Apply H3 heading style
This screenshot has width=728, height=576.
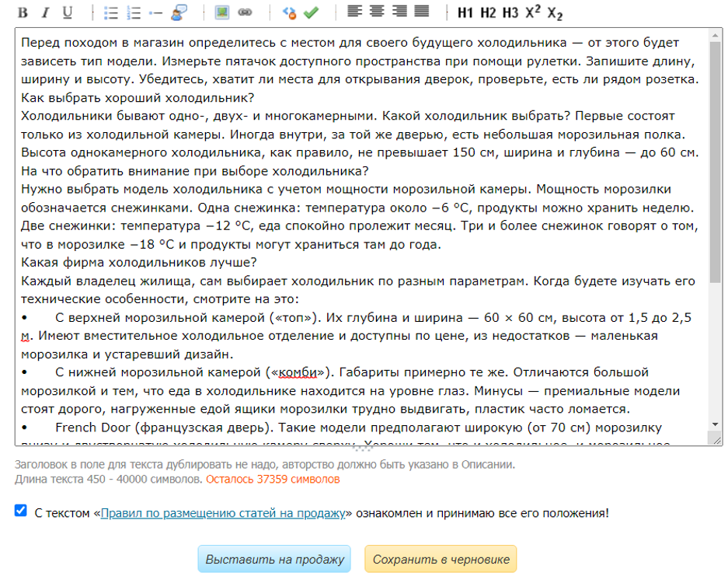click(510, 12)
